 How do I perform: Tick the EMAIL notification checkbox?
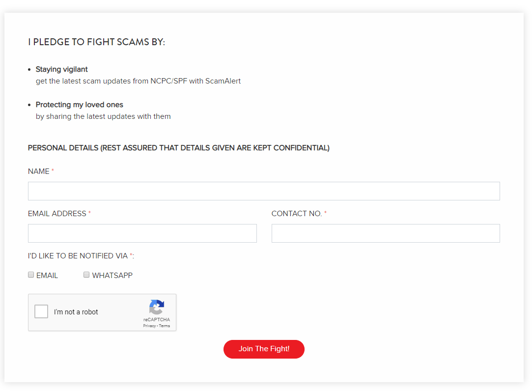[x=31, y=275]
